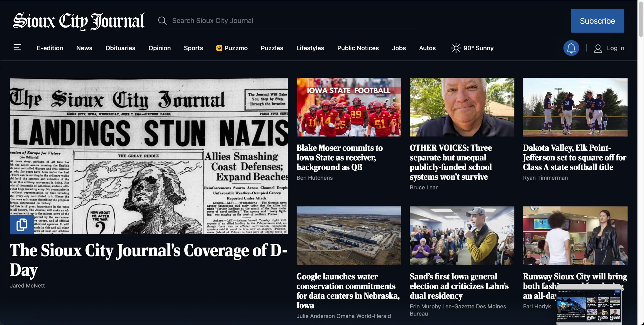Click the Log In link

615,48
